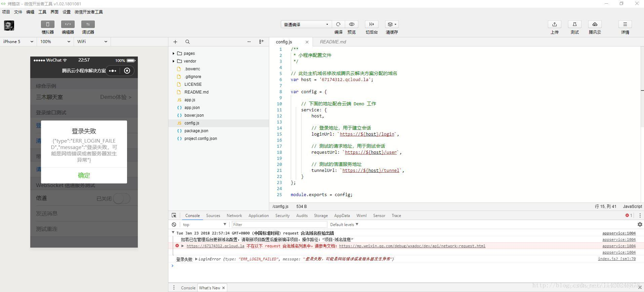Click the element inspector icon in devtools

pyautogui.click(x=174, y=216)
